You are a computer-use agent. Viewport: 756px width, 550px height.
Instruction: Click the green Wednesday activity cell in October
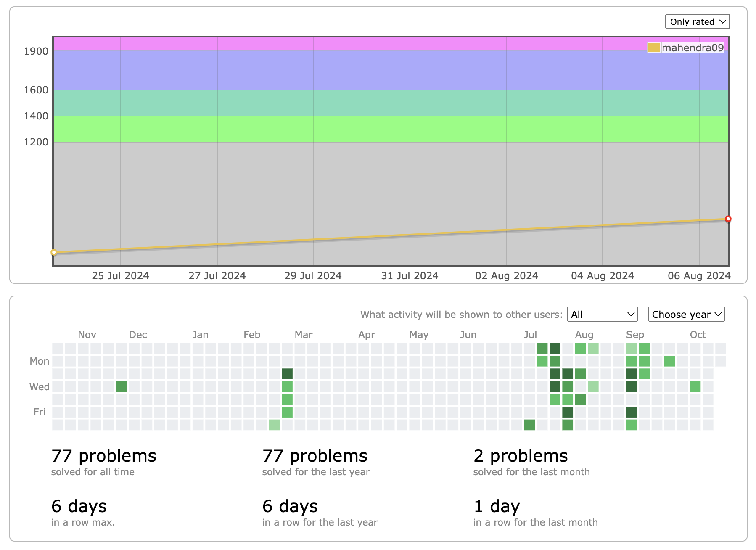coord(695,387)
